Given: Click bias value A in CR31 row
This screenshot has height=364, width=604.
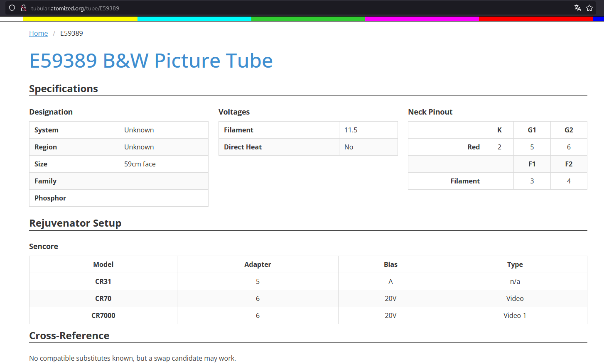Looking at the screenshot, I should point(390,281).
